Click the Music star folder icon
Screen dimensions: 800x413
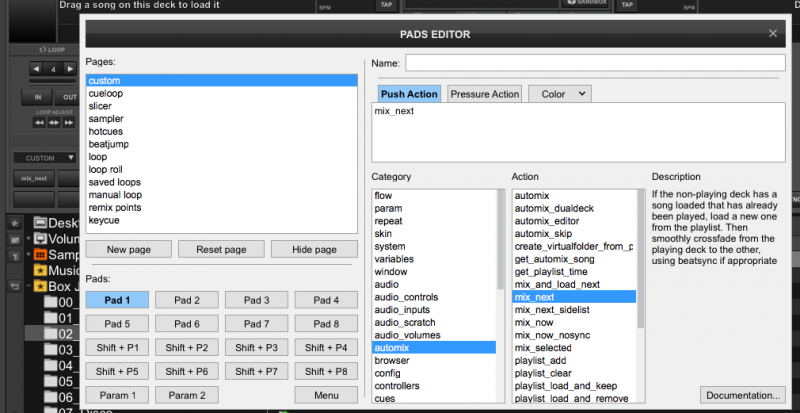[x=40, y=270]
